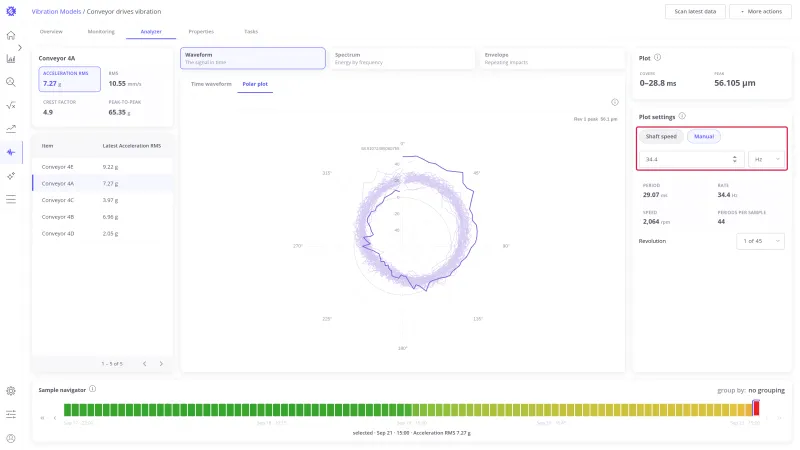Select the Conveyor 4B row
800x450 pixels.
[x=102, y=217]
